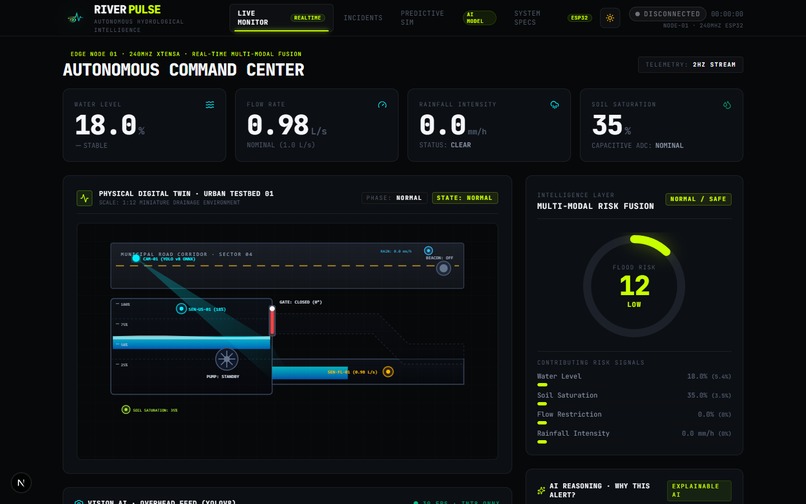The image size is (806, 504).
Task: Click the CAPACITIVE ADC: NOMINAL text
Action: [637, 146]
